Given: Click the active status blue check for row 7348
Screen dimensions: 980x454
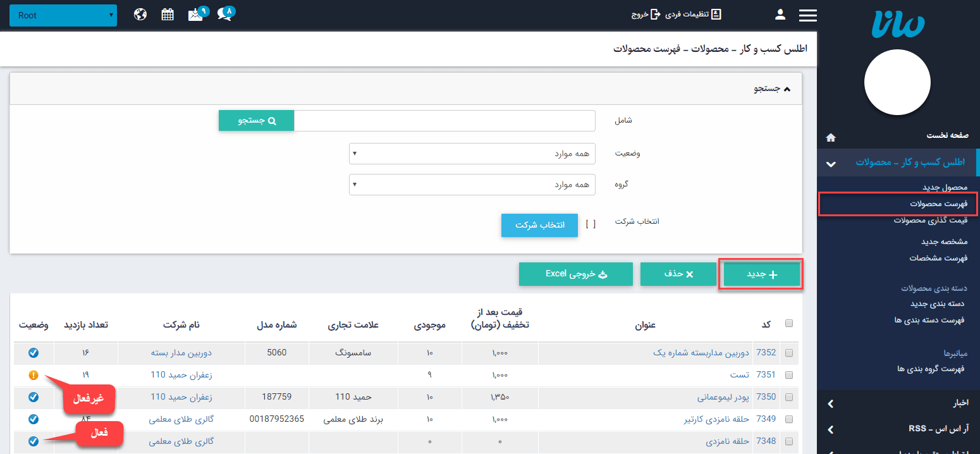Looking at the screenshot, I should [34, 441].
